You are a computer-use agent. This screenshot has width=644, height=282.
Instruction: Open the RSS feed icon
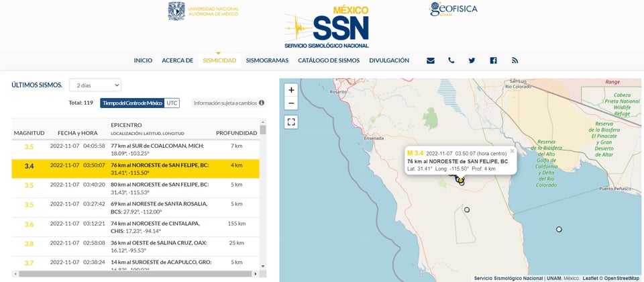click(x=515, y=60)
